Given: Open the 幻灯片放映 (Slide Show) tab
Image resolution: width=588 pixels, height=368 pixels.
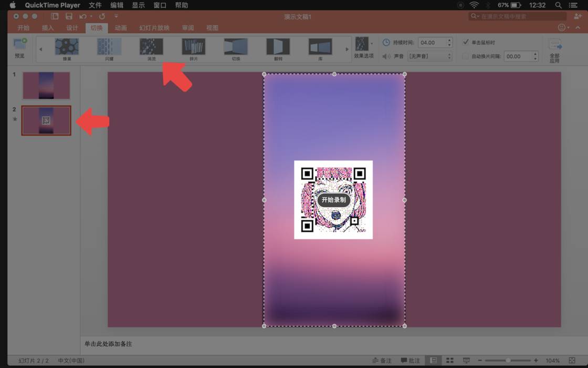Looking at the screenshot, I should (x=154, y=28).
